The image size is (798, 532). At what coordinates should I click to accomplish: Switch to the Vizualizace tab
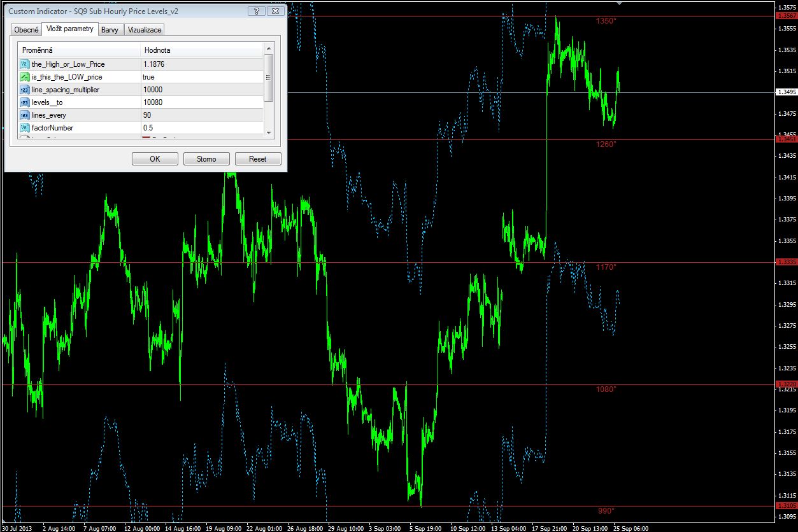click(x=145, y=30)
